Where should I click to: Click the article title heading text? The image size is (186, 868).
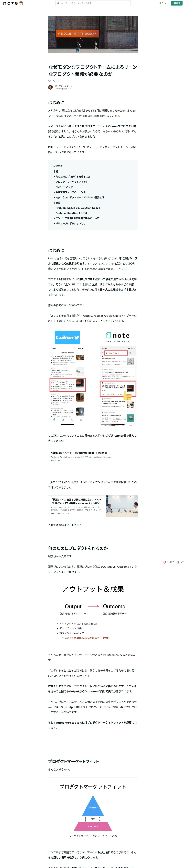pyautogui.click(x=93, y=70)
